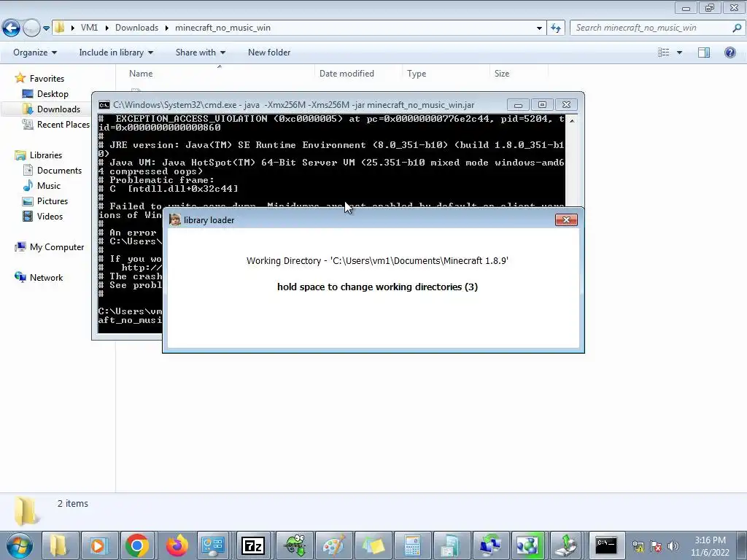Viewport: 747px width, 560px height.
Task: Change your view icon button
Action: (663, 52)
